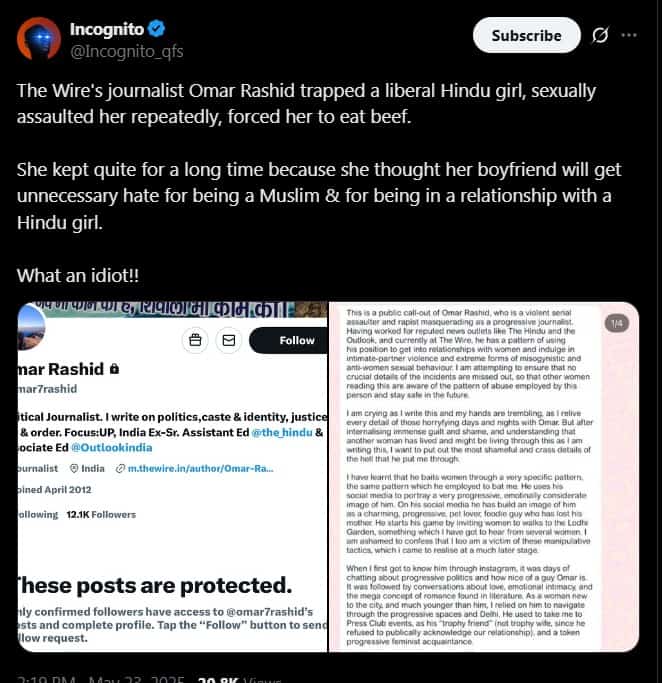Open the @Incognito_qfs handle link
The height and width of the screenshot is (683, 662).
[127, 51]
